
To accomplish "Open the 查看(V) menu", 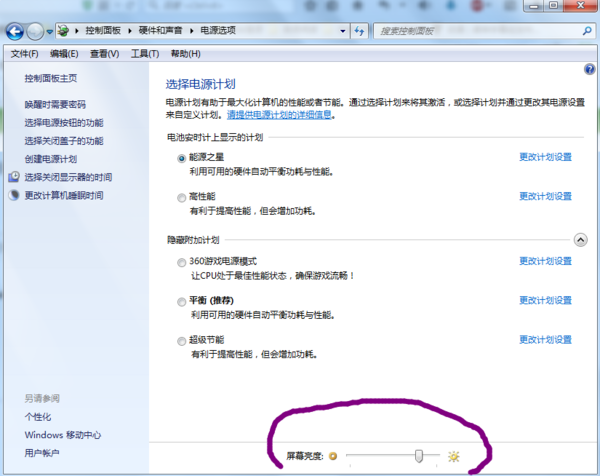I will (104, 53).
